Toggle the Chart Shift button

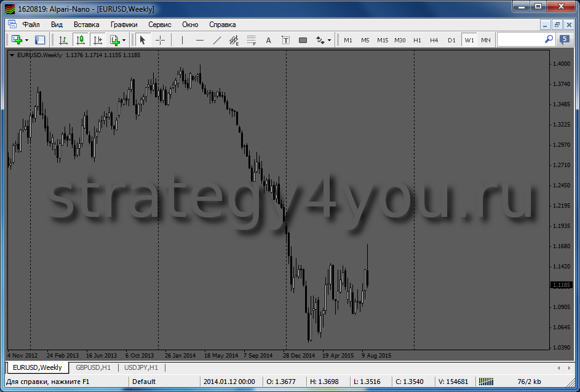click(97, 40)
